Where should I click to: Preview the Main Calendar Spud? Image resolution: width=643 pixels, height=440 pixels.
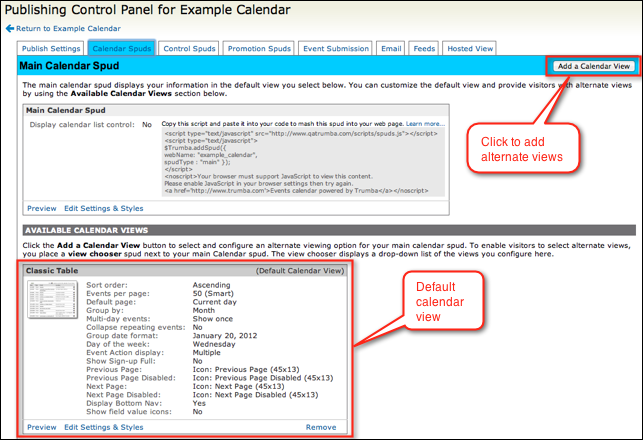(41, 208)
